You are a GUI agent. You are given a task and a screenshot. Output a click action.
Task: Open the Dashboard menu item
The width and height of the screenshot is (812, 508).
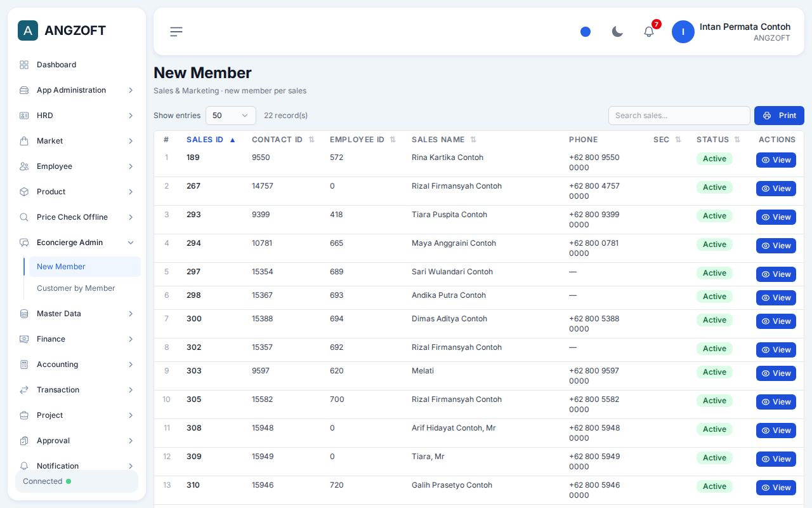click(x=77, y=65)
